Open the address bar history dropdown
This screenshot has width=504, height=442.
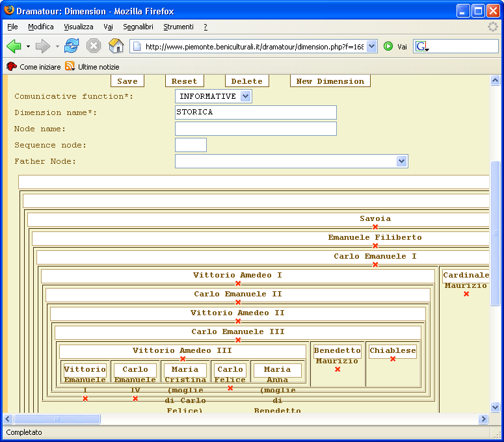point(371,47)
